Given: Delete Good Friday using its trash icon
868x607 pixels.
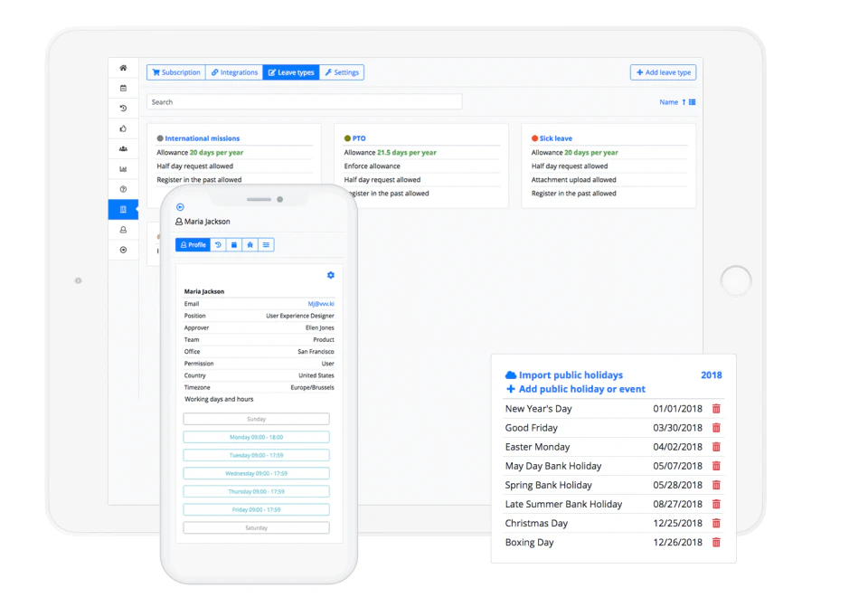Looking at the screenshot, I should [716, 427].
